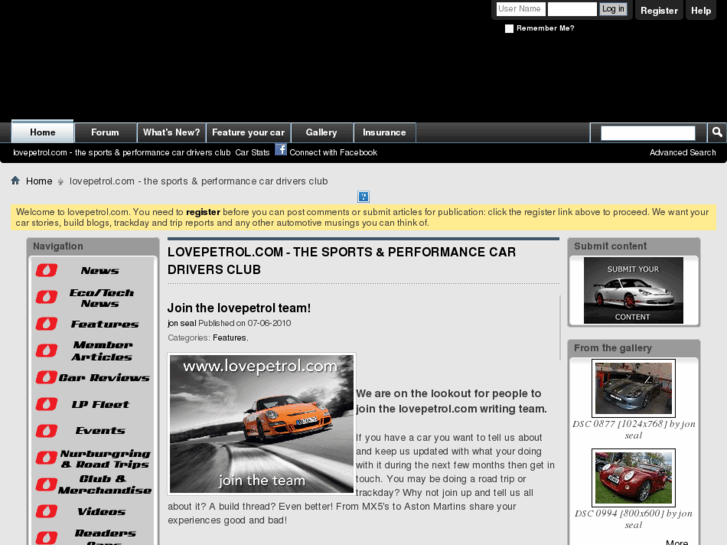The image size is (727, 545).
Task: Open the Events navigation link
Action: coord(100,431)
